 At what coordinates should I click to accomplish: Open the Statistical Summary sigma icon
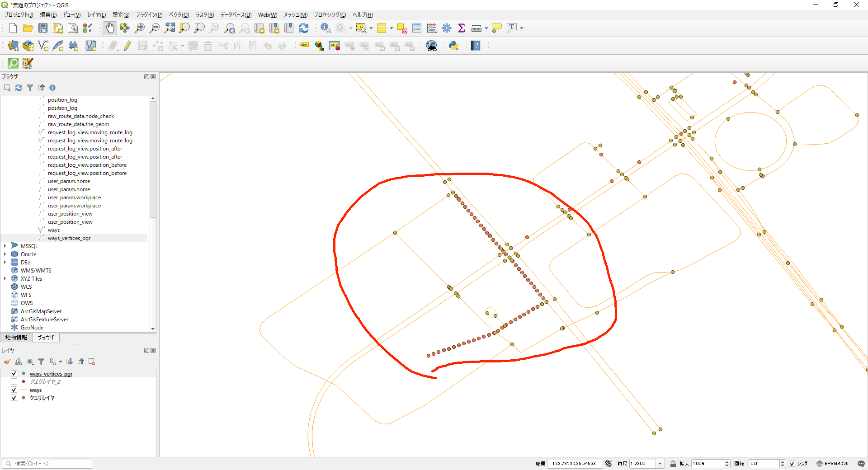[x=462, y=28]
